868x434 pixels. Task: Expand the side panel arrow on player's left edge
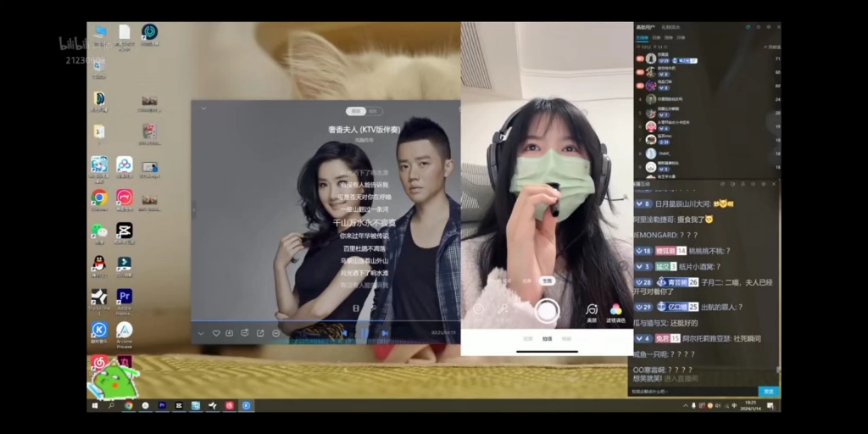[x=194, y=210]
